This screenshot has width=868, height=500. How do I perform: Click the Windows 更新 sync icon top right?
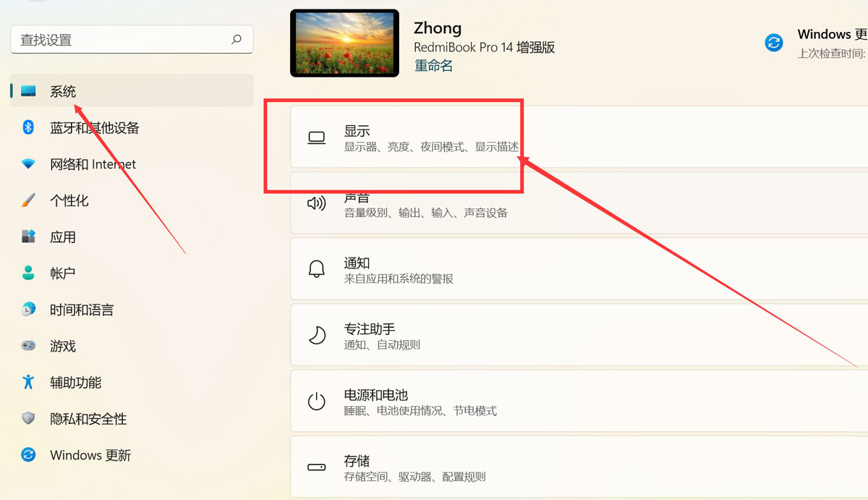coord(773,43)
